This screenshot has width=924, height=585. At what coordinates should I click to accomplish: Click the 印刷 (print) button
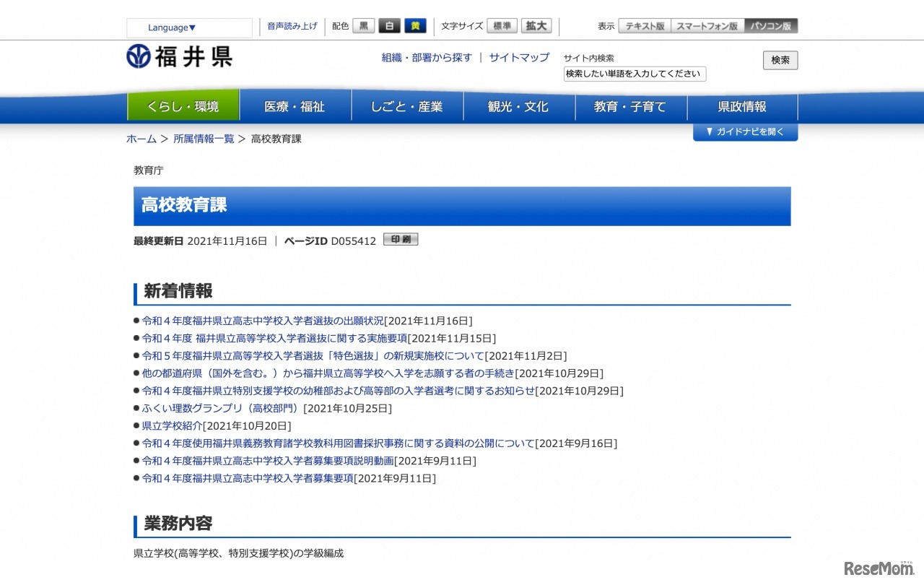(400, 239)
